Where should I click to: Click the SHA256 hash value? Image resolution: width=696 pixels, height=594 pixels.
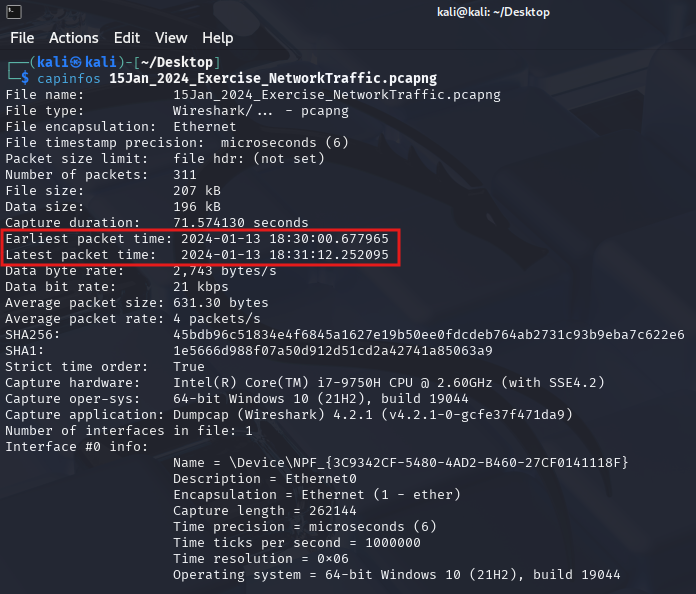pyautogui.click(x=429, y=335)
